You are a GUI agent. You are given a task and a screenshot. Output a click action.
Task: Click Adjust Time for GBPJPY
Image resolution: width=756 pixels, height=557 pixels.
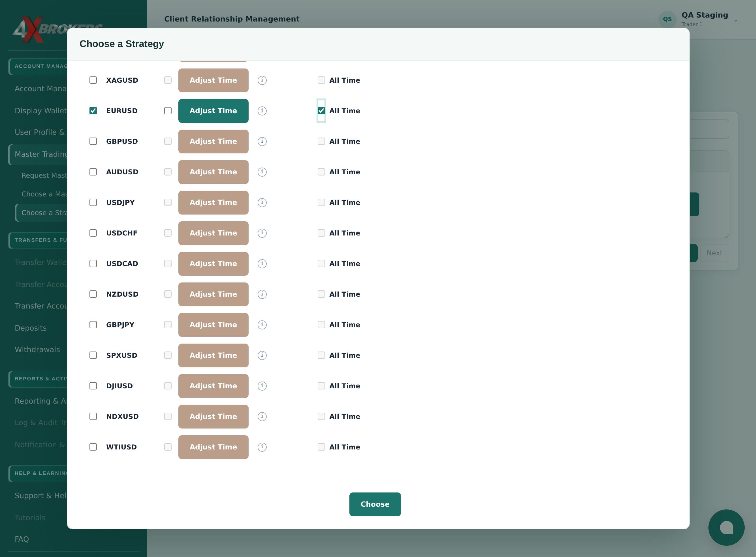point(213,325)
